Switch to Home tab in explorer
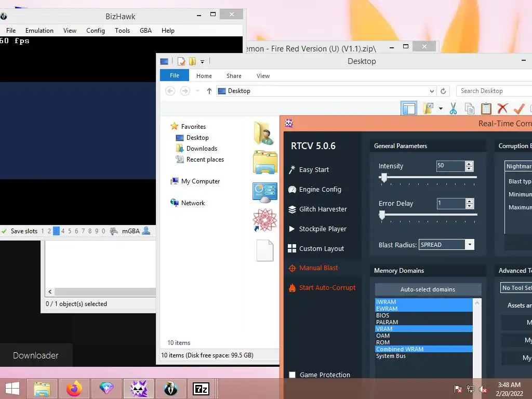 [204, 76]
